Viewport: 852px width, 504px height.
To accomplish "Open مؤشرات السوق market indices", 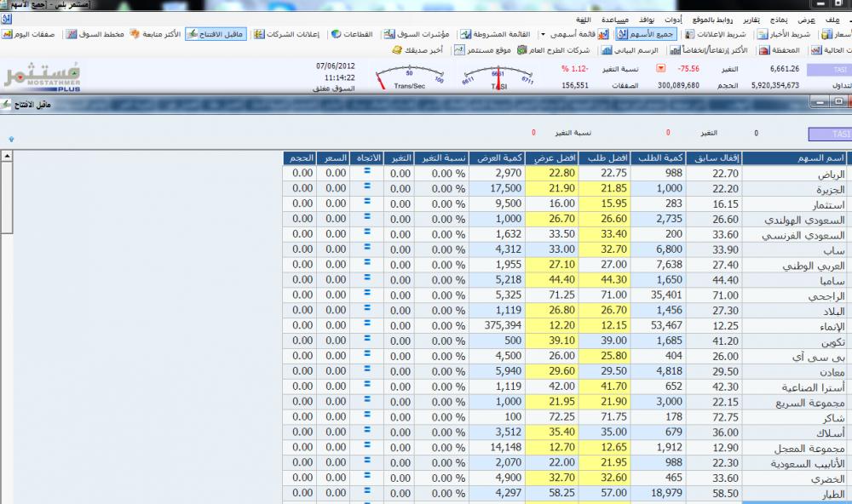I will [417, 34].
